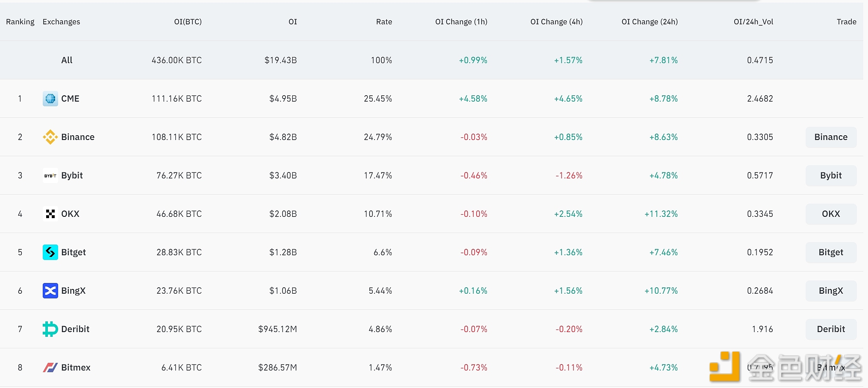Sort by OI Change (1h) header
Image resolution: width=868 pixels, height=388 pixels.
pyautogui.click(x=461, y=22)
